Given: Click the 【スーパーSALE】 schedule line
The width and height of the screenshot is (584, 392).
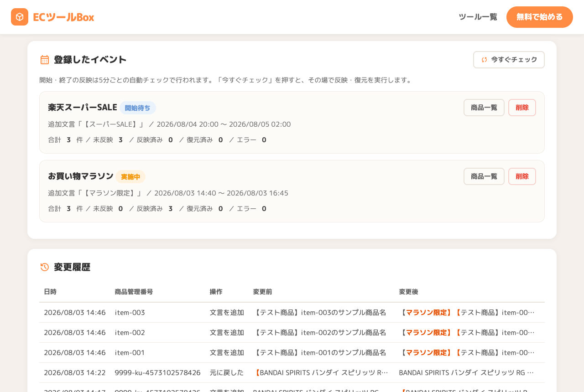Looking at the screenshot, I should (169, 124).
